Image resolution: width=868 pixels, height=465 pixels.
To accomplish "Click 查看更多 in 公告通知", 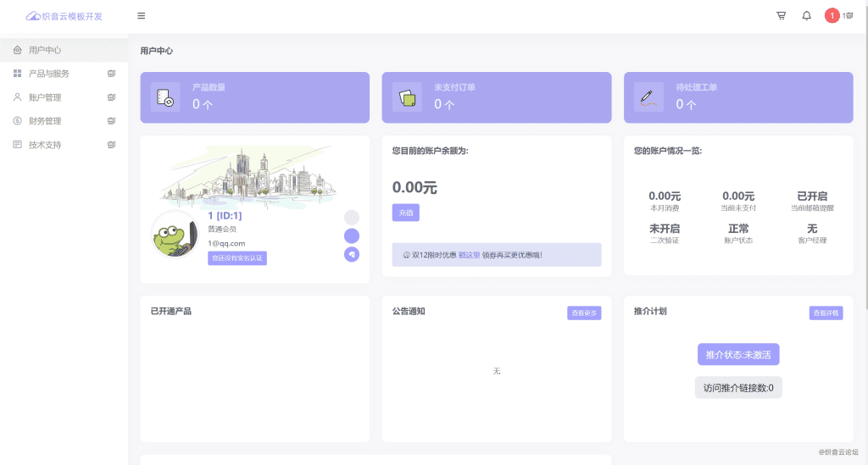I will 584,313.
